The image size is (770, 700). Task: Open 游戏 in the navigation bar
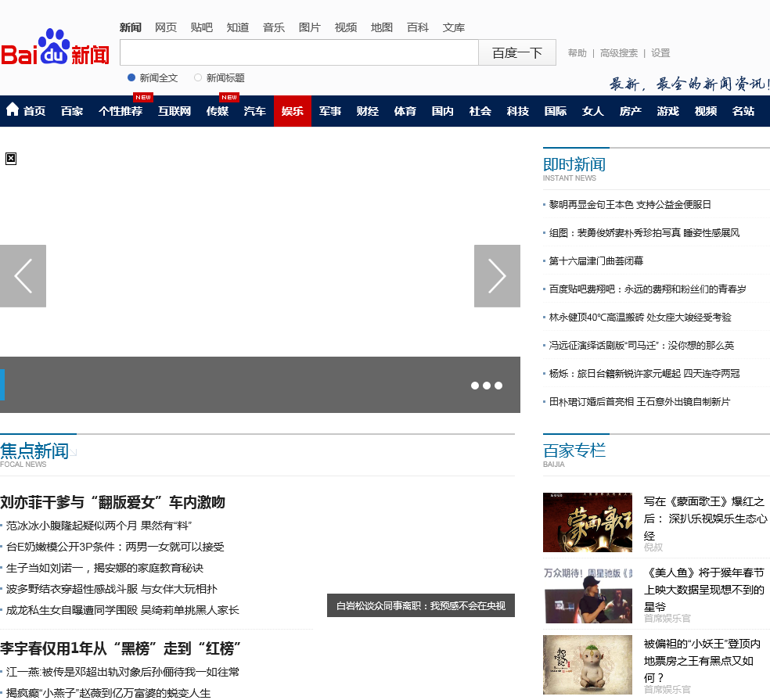coord(668,111)
